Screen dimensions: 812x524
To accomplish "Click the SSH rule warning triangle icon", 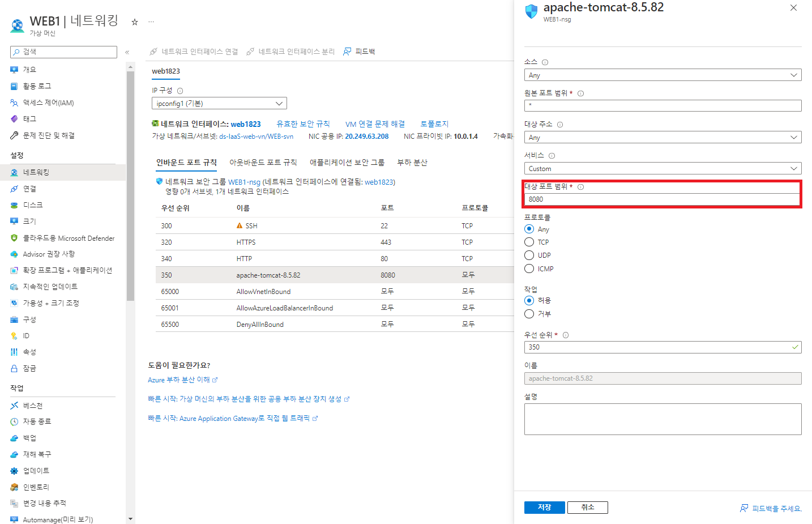I will click(x=240, y=225).
